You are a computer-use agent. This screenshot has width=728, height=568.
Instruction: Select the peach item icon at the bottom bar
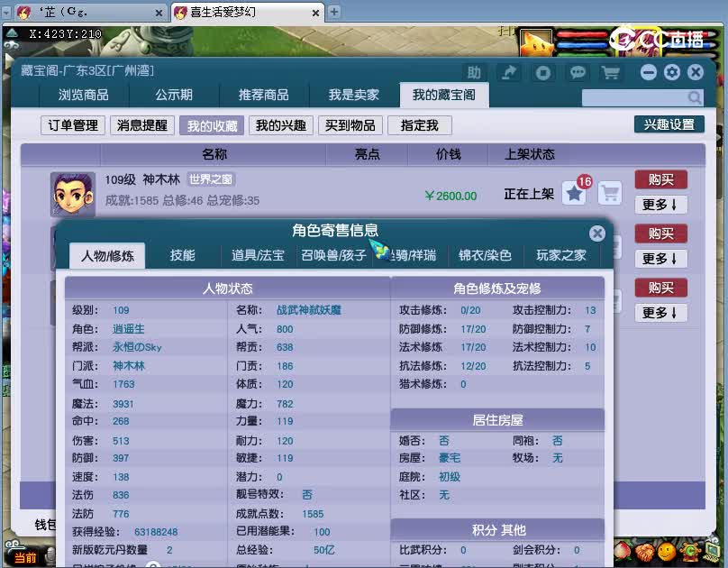pyautogui.click(x=624, y=552)
